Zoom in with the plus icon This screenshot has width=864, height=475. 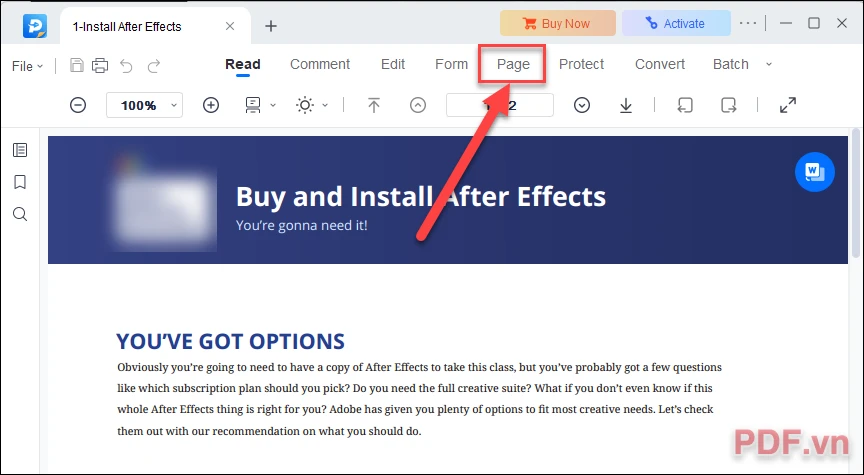pos(211,105)
